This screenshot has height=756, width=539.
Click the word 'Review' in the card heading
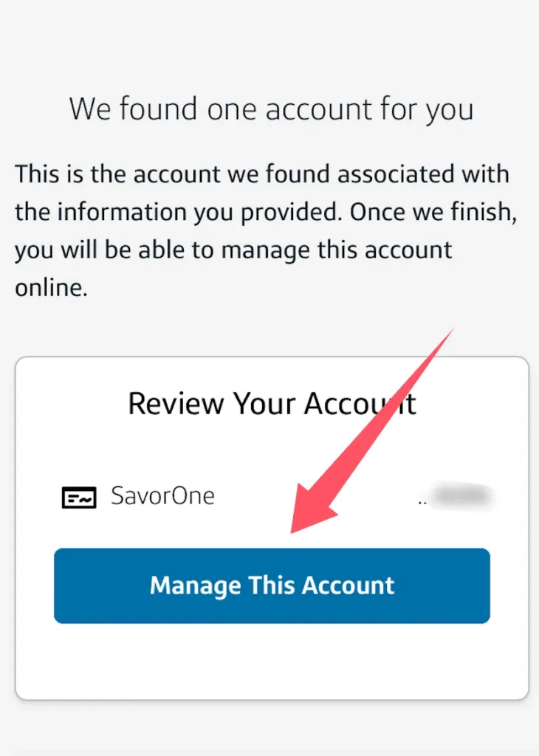pos(176,403)
